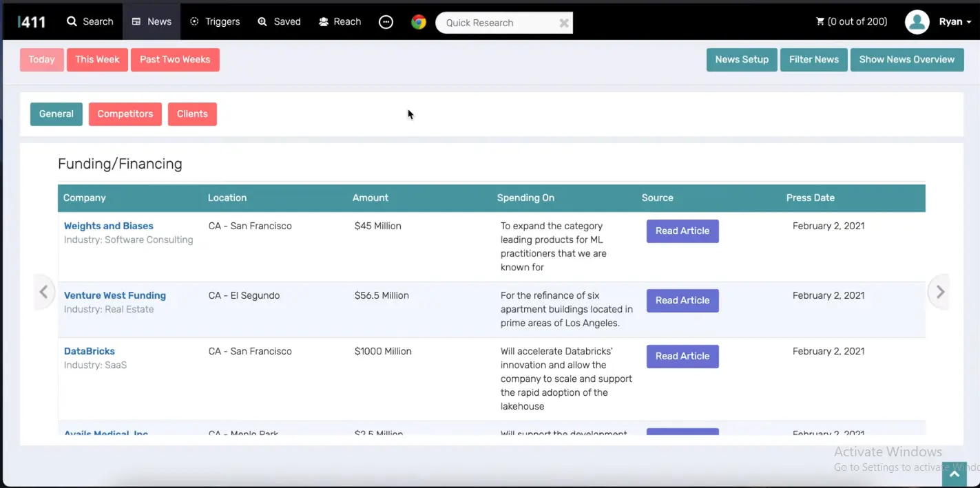Click the CA - El Segundo location
The width and height of the screenshot is (980, 488).
click(x=244, y=295)
